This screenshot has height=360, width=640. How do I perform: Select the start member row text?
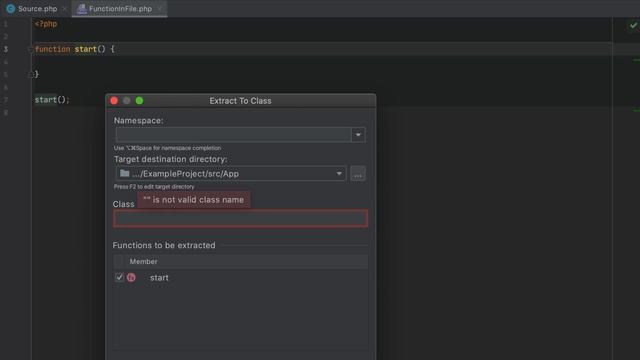click(159, 278)
